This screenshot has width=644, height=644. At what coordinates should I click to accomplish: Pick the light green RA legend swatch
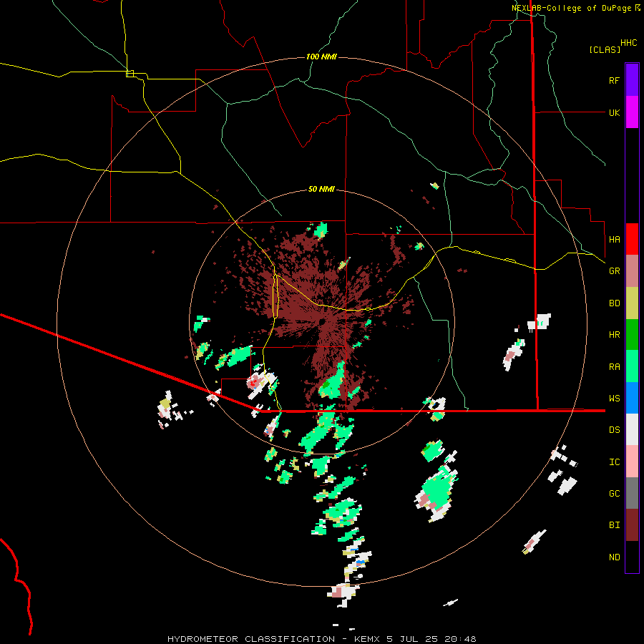coord(632,366)
